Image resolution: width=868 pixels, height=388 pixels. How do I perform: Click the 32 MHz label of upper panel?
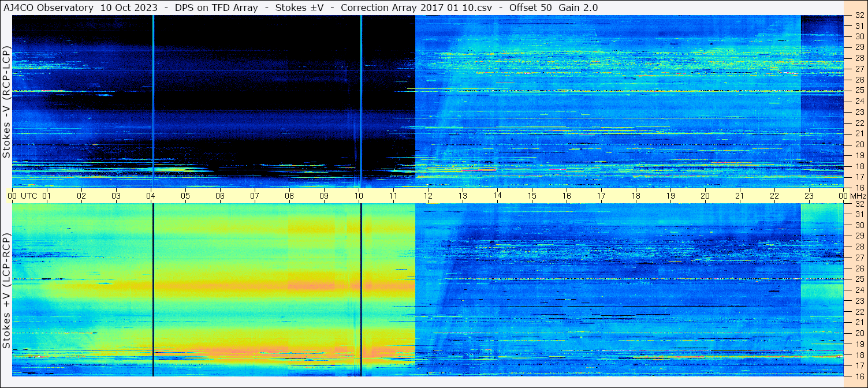click(859, 16)
